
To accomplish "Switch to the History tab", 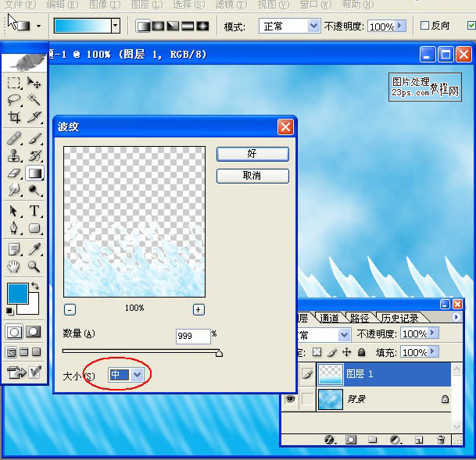I will click(x=399, y=318).
